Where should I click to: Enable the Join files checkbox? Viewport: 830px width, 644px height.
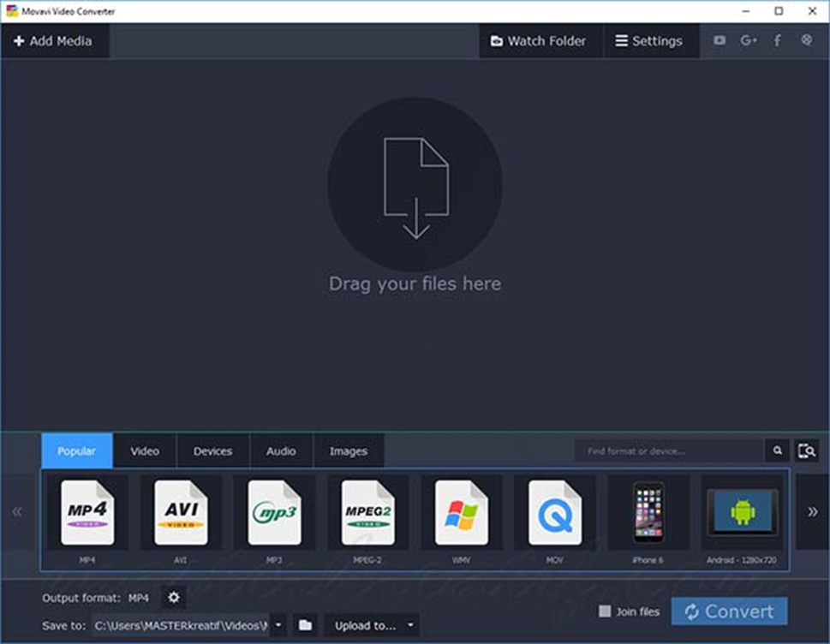605,611
